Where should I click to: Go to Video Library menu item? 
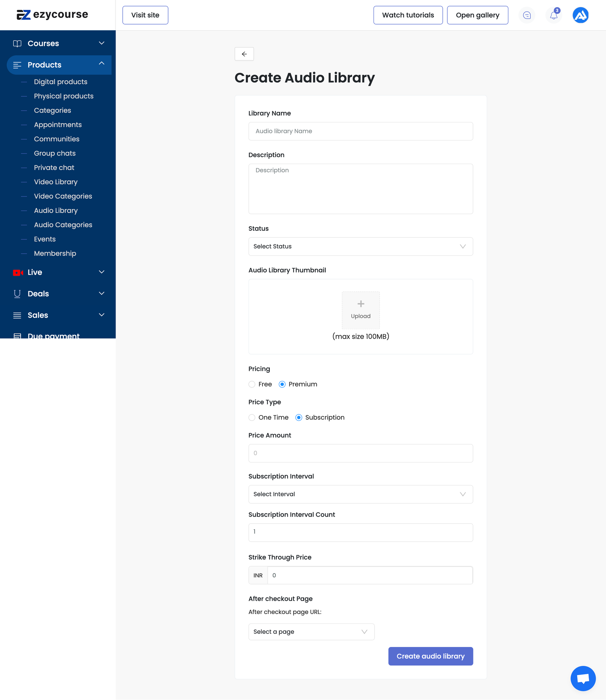pyautogui.click(x=56, y=182)
